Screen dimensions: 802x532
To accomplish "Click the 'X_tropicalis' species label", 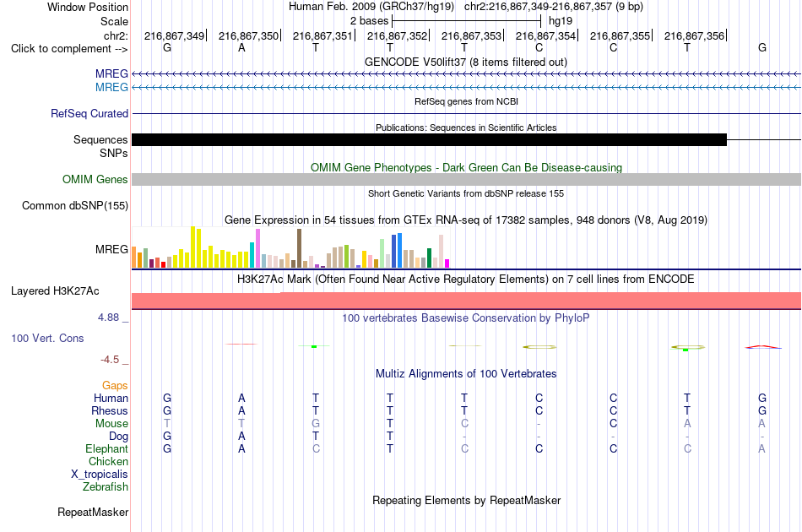I will point(100,475).
